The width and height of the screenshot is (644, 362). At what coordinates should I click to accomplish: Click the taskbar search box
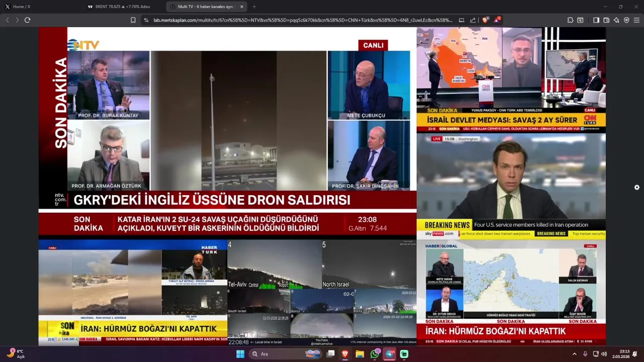[285, 354]
